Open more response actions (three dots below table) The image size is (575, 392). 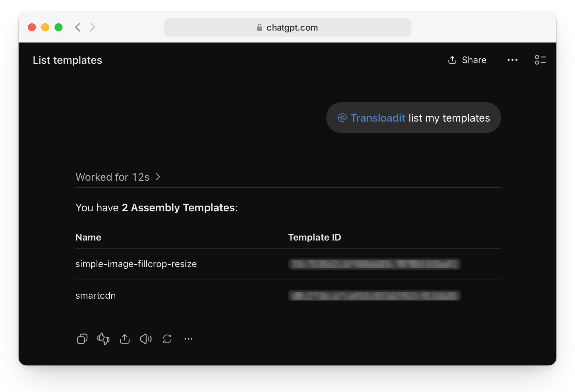188,339
